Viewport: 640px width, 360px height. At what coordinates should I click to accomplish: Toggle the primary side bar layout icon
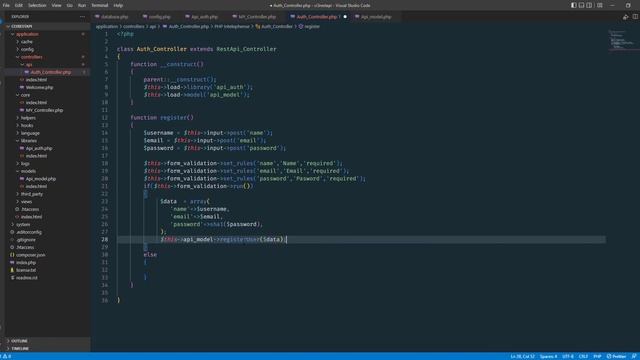(x=573, y=5)
